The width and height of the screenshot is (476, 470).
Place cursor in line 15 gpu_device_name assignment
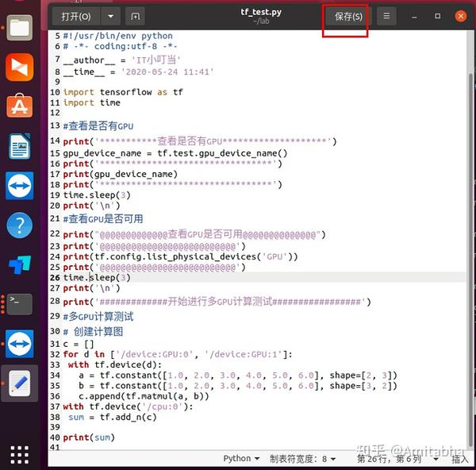click(x=175, y=153)
